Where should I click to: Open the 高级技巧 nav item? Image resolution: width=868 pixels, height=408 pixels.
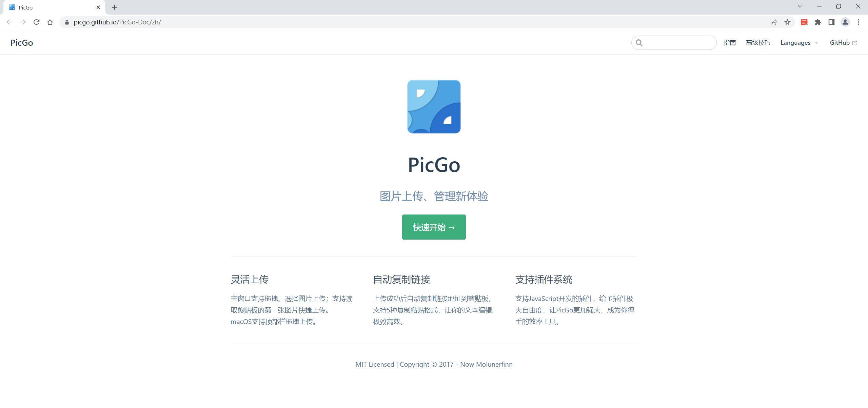(758, 43)
